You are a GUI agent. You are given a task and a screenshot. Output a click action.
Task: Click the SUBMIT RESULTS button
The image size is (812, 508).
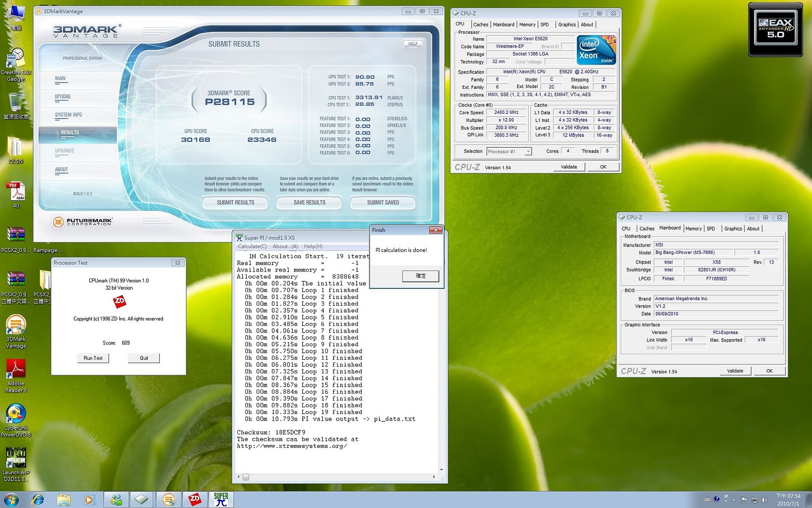coord(235,203)
